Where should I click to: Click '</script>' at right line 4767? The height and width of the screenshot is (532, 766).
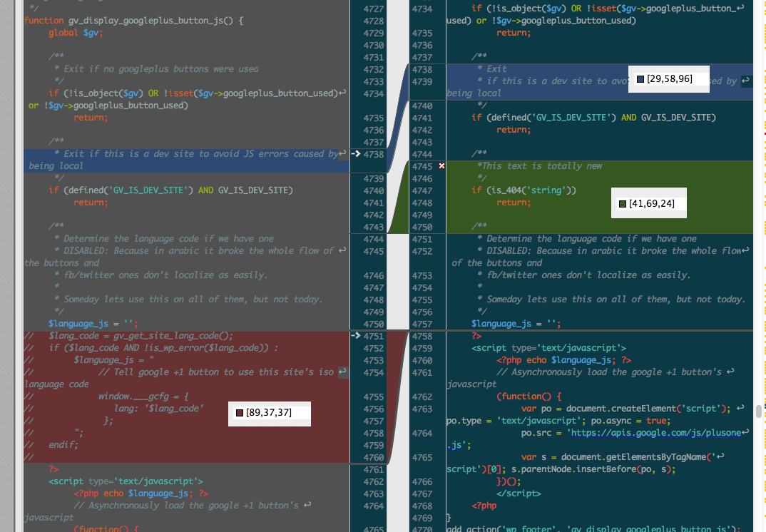(519, 493)
